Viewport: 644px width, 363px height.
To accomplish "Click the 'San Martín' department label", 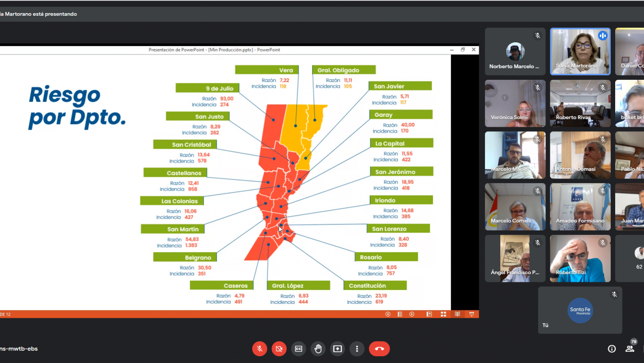I will tap(172, 229).
